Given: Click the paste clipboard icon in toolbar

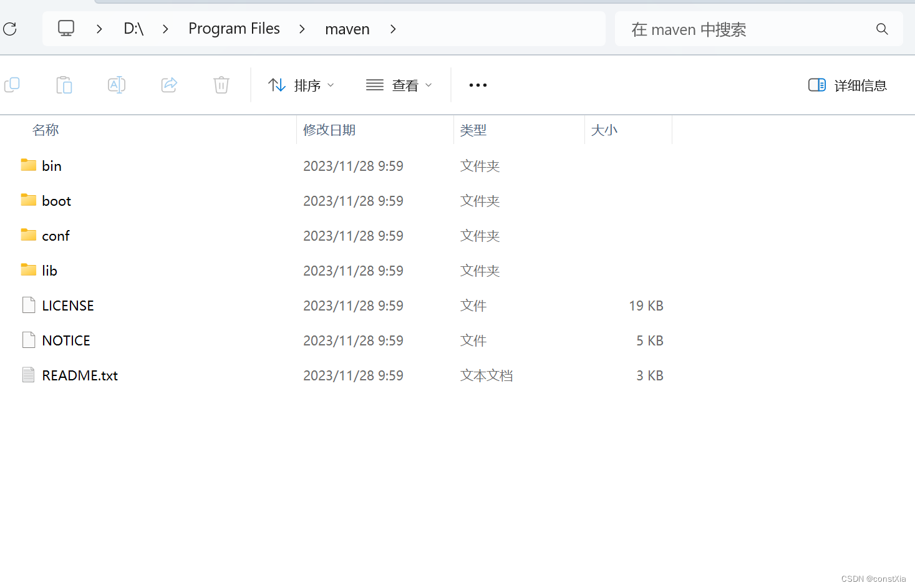Looking at the screenshot, I should [x=64, y=85].
